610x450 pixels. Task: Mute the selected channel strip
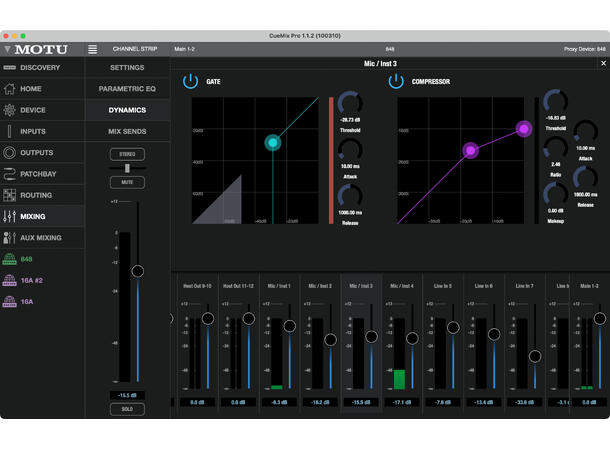(x=127, y=184)
